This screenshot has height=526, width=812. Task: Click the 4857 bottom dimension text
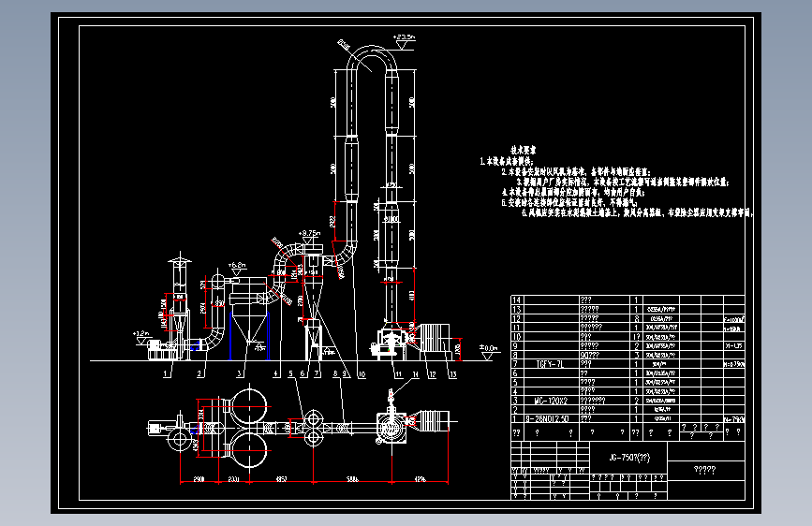pyautogui.click(x=281, y=479)
